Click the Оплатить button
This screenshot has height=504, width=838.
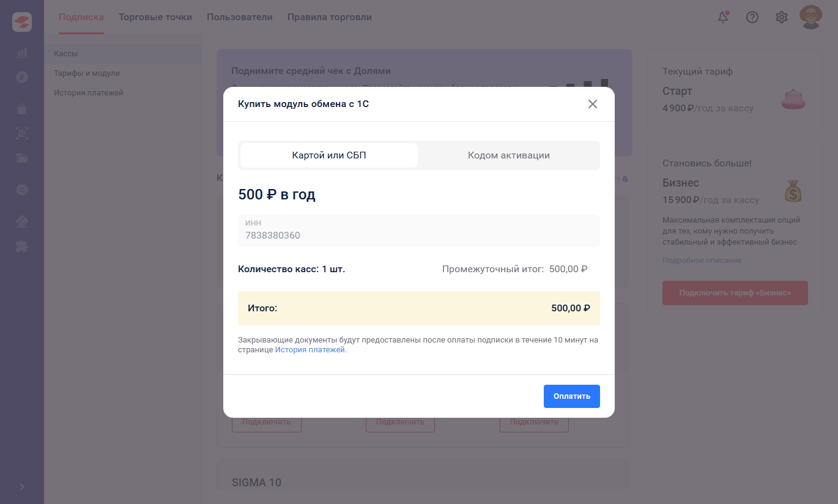pos(572,396)
